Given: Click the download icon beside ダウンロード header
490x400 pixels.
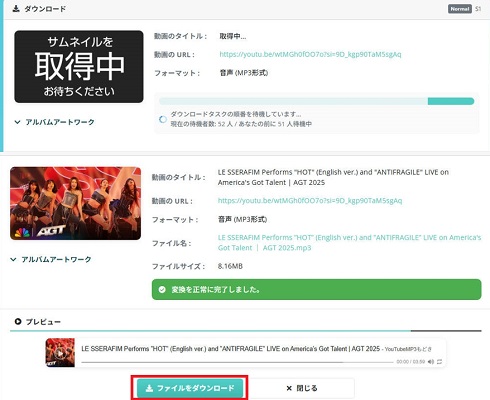Looking at the screenshot, I should pyautogui.click(x=16, y=9).
